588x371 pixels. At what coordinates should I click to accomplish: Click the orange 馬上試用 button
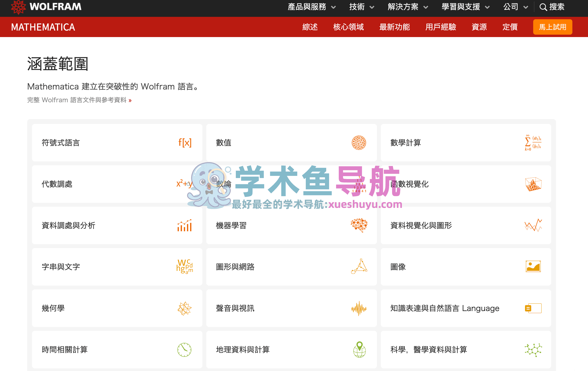tap(552, 27)
